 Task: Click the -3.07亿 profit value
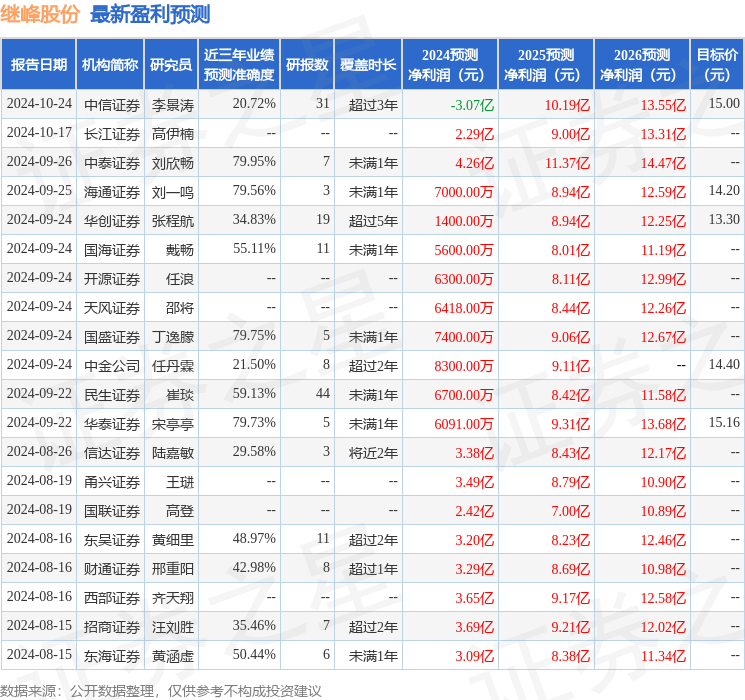tap(472, 105)
